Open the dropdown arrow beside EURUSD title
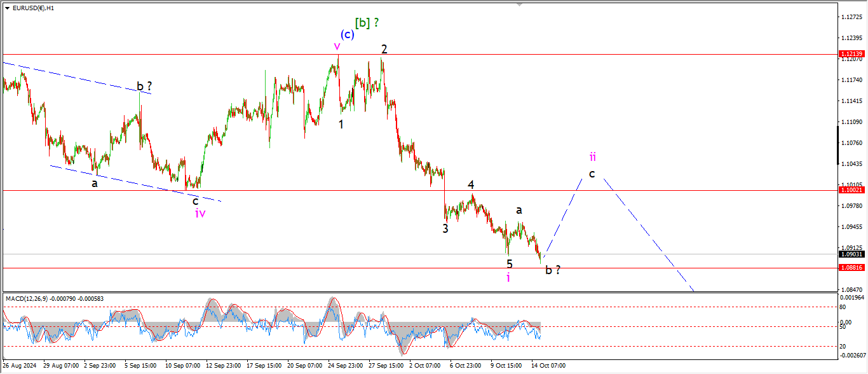 pyautogui.click(x=7, y=8)
